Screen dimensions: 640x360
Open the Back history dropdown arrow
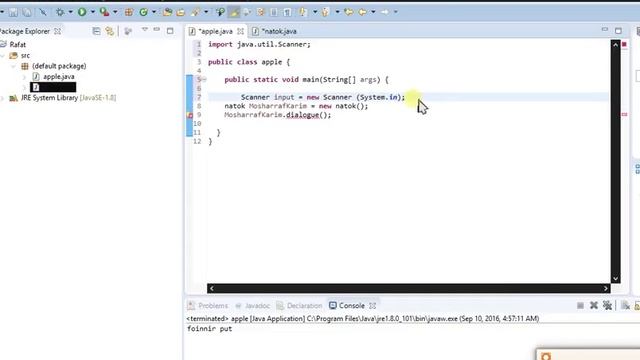[373, 12]
